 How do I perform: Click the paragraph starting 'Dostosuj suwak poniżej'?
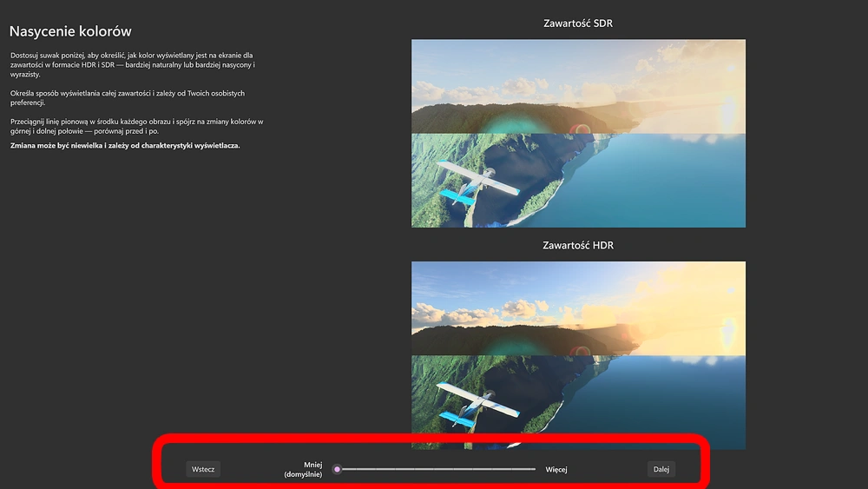tap(133, 65)
